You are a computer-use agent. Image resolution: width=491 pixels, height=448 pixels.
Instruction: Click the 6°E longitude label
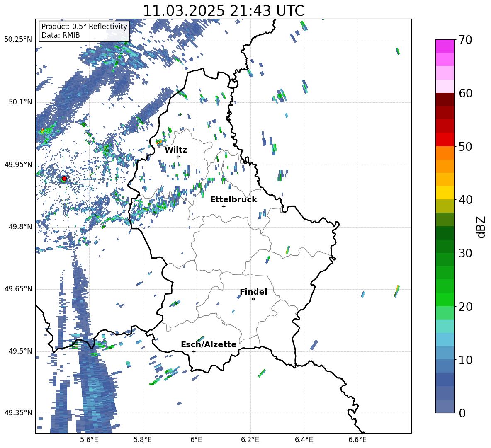[196, 440]
